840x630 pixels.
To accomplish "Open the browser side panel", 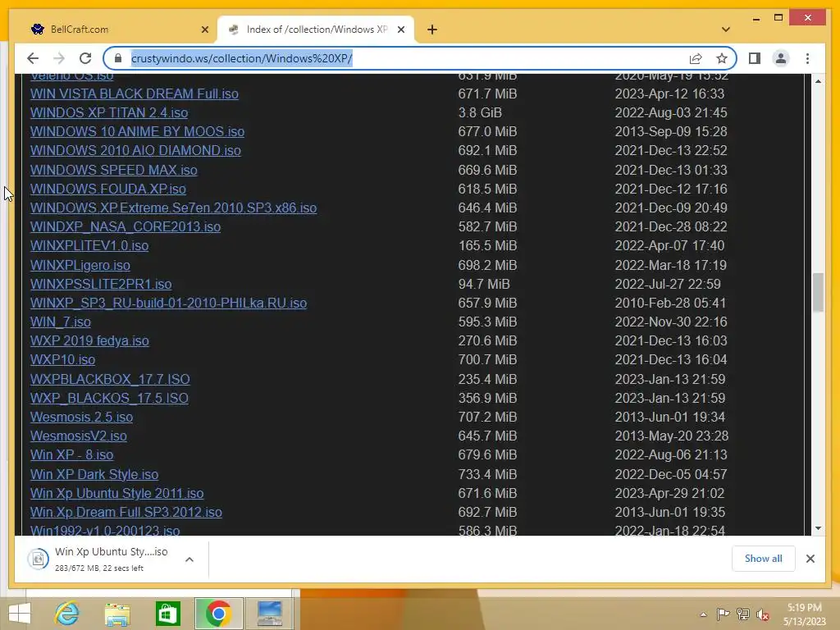I will (x=755, y=58).
